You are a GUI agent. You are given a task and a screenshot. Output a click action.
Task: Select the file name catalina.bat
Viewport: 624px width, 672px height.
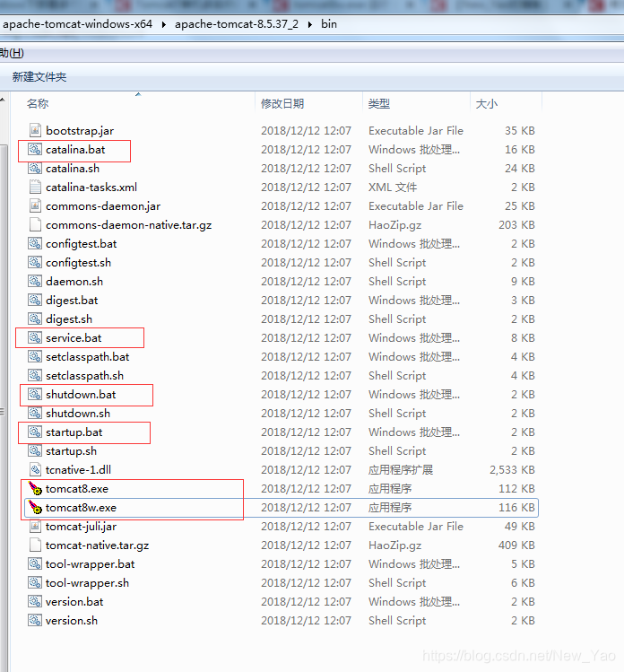pyautogui.click(x=75, y=150)
